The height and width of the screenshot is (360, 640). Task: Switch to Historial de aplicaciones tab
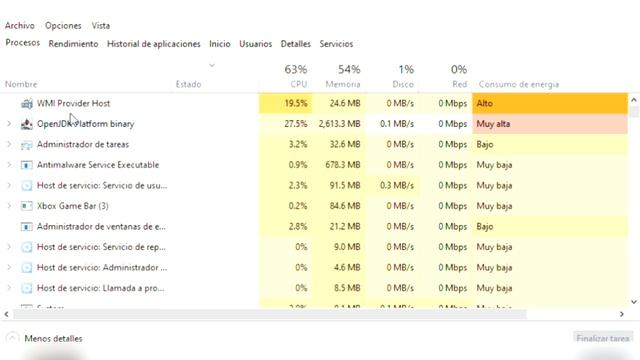[153, 44]
